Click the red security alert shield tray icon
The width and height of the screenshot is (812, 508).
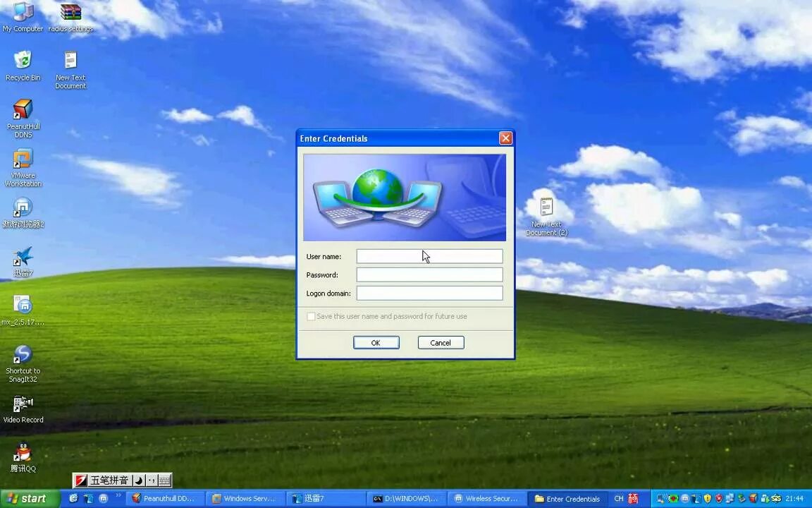point(719,499)
